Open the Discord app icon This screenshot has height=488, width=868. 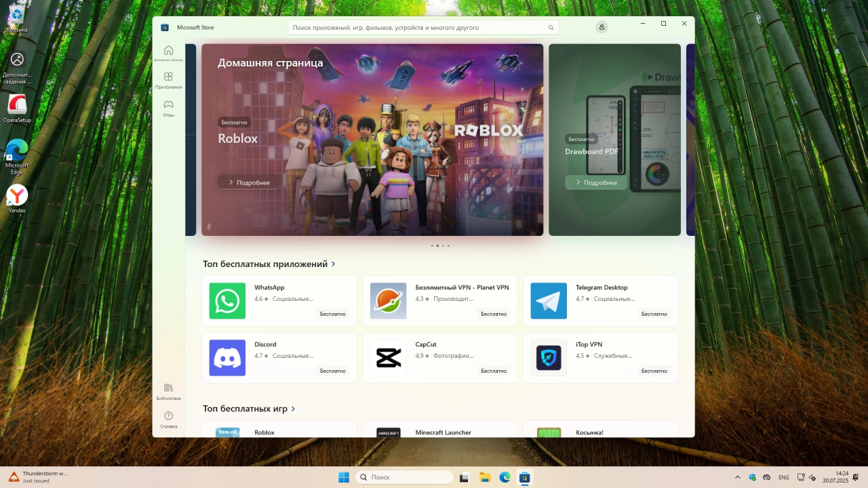point(227,358)
